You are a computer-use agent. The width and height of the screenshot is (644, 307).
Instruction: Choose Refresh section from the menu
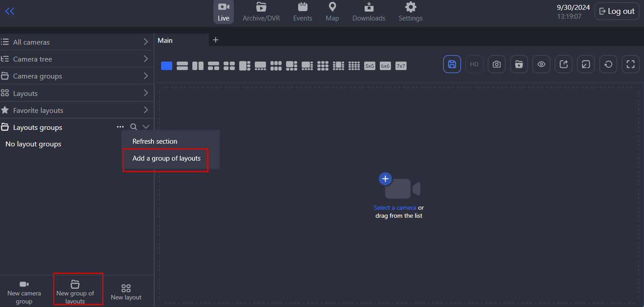[155, 141]
